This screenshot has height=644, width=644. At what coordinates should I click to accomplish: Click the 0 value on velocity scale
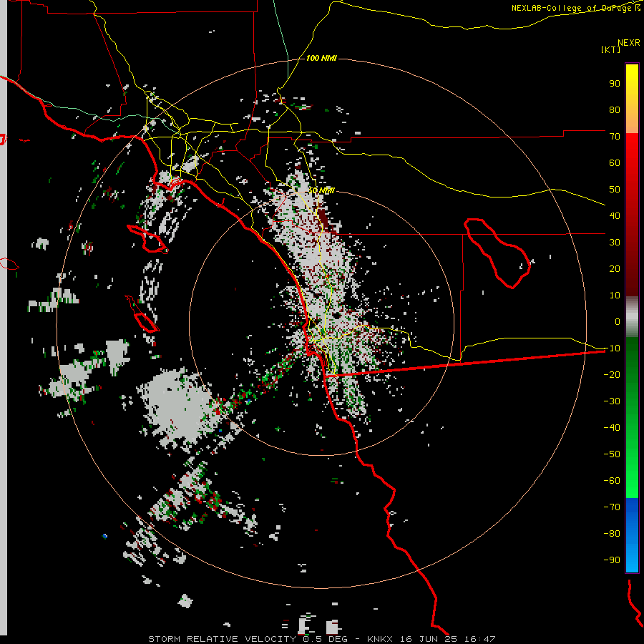point(618,322)
